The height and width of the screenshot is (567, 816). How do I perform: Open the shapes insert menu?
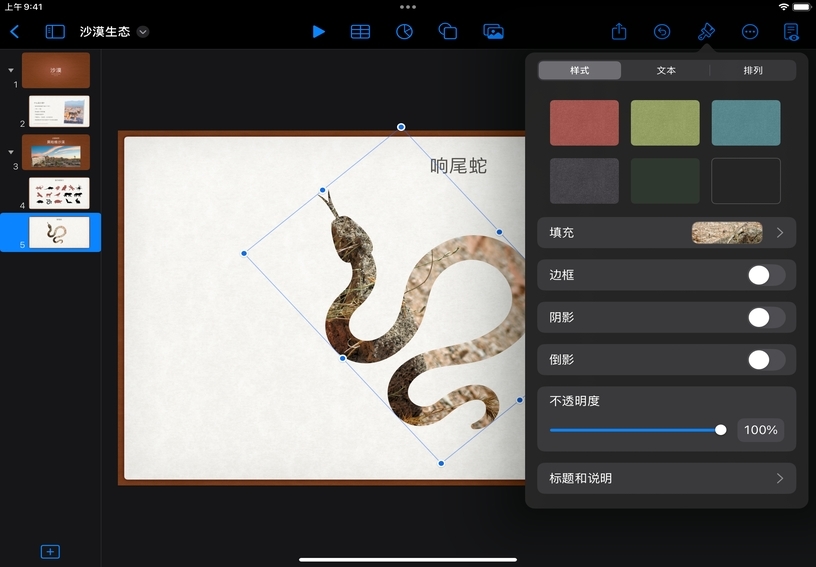(x=448, y=32)
